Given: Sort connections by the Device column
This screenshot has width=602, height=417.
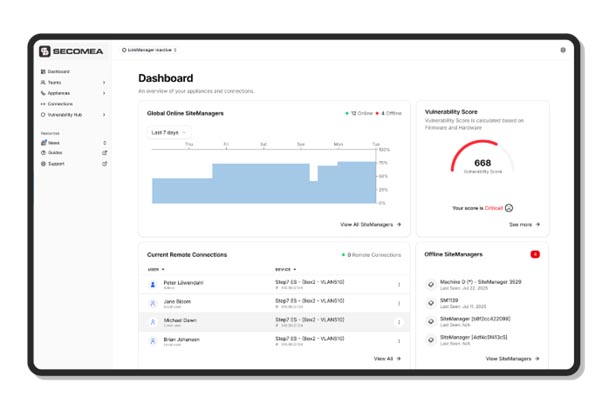Looking at the screenshot, I should click(x=285, y=270).
